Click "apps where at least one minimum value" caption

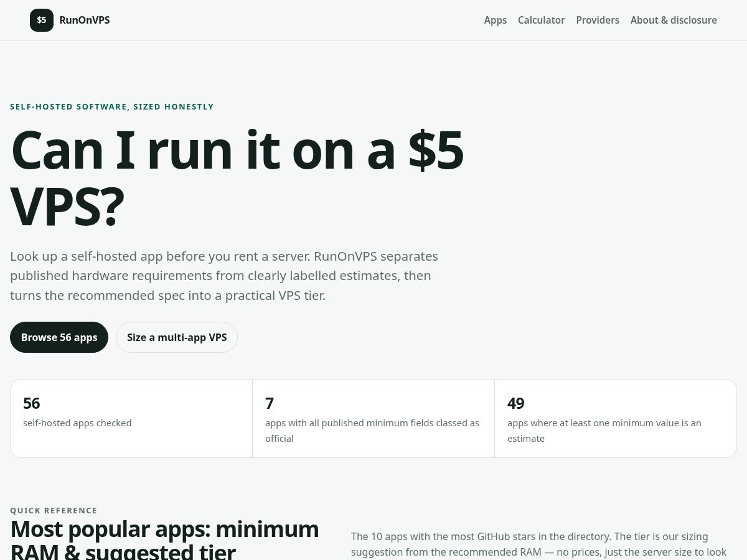(604, 431)
